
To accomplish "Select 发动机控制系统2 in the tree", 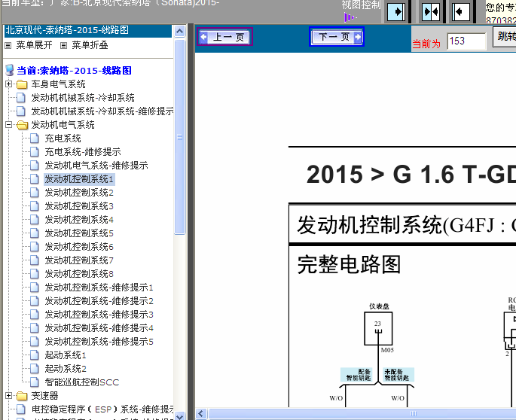I will point(79,193).
